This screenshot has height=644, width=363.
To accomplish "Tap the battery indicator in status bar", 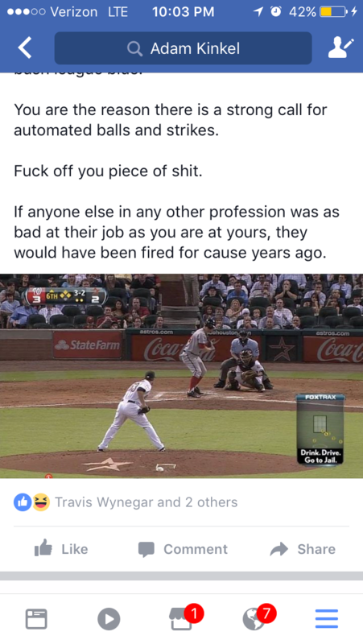I will pos(333,11).
